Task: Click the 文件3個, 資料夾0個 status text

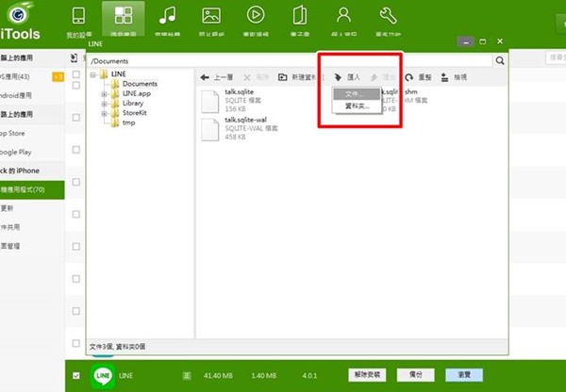Action: pyautogui.click(x=117, y=347)
